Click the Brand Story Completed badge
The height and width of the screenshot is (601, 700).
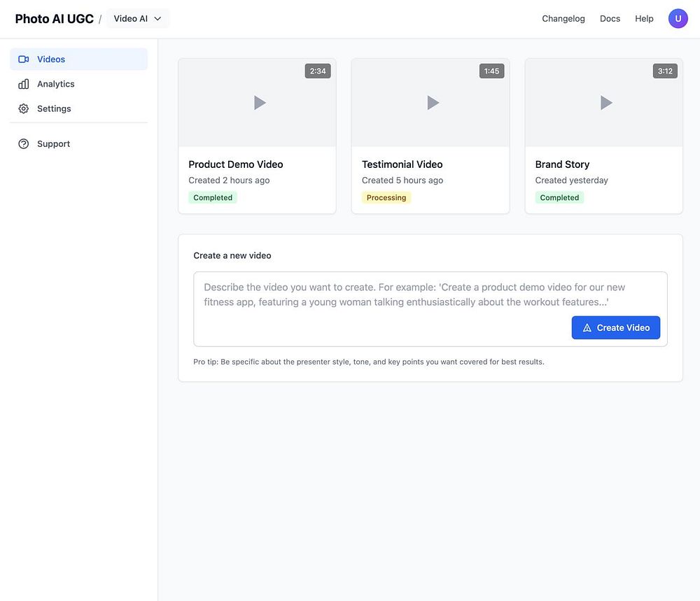tap(559, 198)
